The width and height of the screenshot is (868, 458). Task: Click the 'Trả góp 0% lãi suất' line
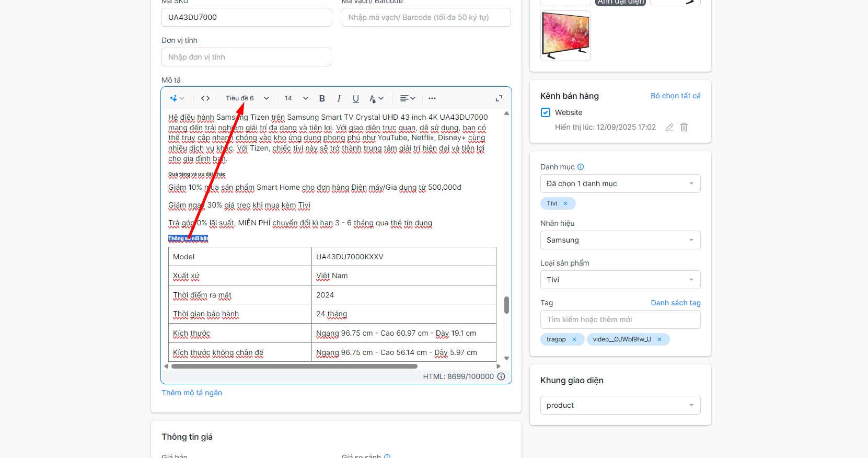(300, 223)
